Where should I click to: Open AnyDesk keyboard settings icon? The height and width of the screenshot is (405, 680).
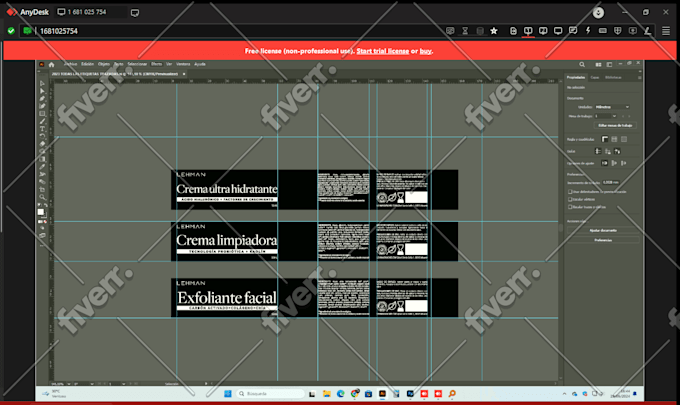(603, 31)
